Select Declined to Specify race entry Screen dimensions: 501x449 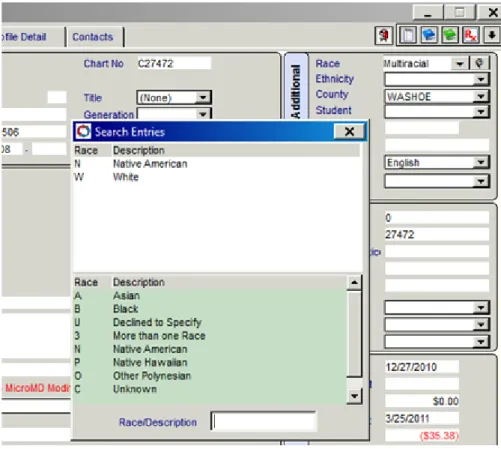point(210,322)
